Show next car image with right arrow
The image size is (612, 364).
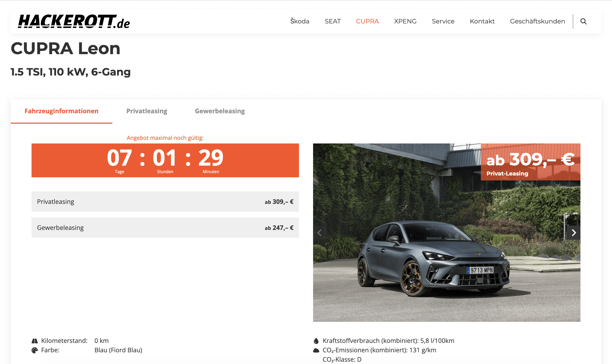(x=574, y=233)
